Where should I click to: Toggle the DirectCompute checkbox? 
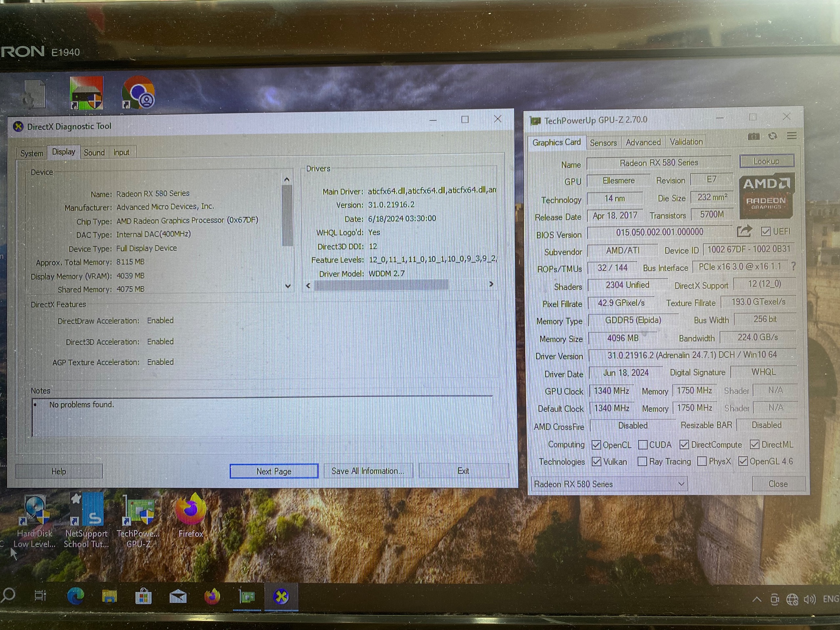(x=684, y=444)
